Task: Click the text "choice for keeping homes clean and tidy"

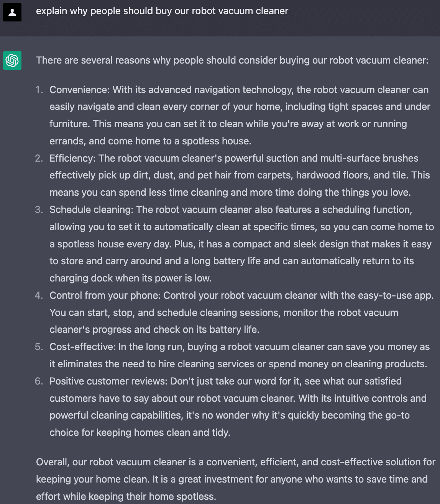Action: (140, 433)
